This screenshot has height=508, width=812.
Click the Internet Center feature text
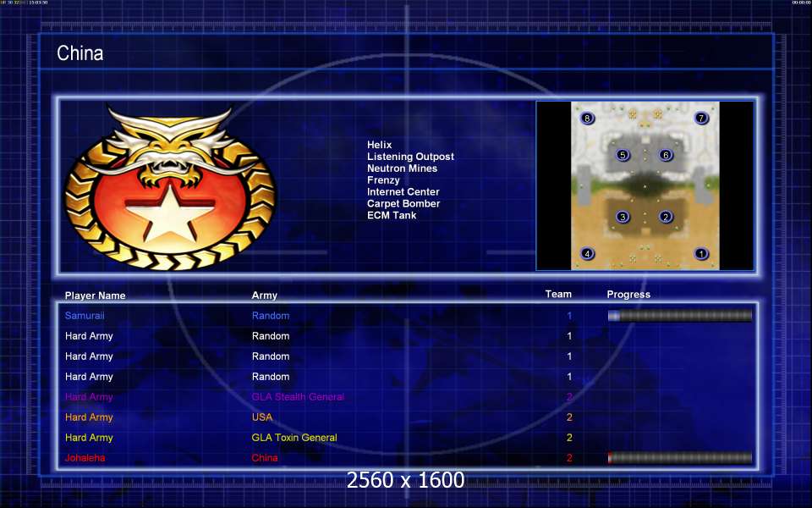click(x=403, y=192)
